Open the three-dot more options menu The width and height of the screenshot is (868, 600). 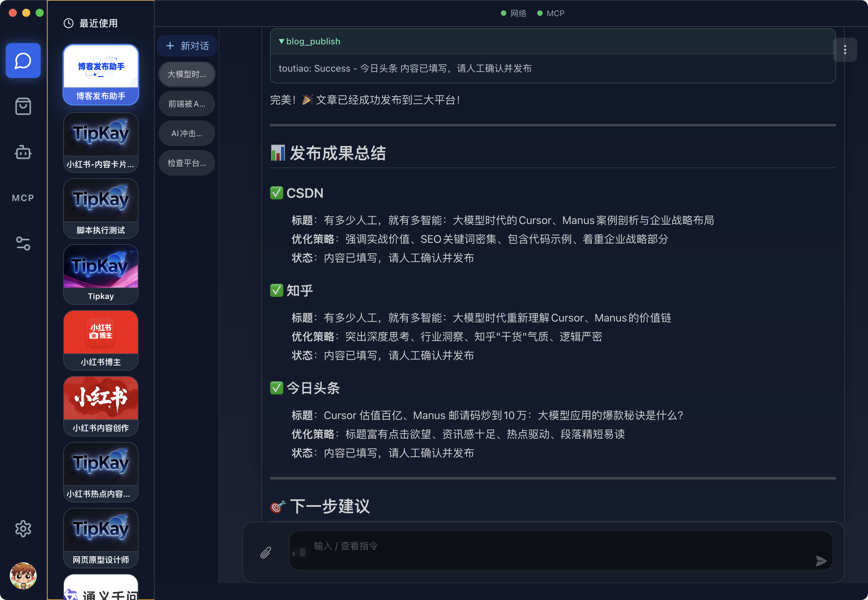pyautogui.click(x=845, y=50)
